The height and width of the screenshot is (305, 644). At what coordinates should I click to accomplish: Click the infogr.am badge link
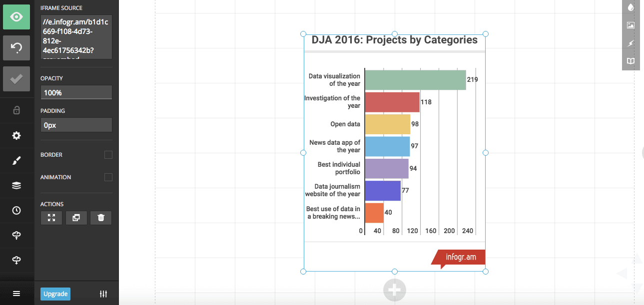coord(458,258)
